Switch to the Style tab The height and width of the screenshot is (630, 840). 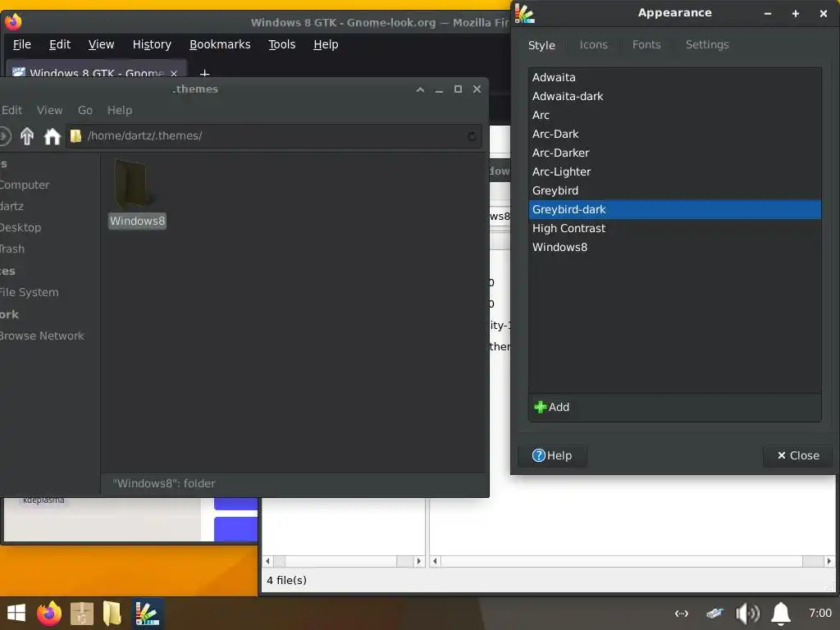click(541, 46)
